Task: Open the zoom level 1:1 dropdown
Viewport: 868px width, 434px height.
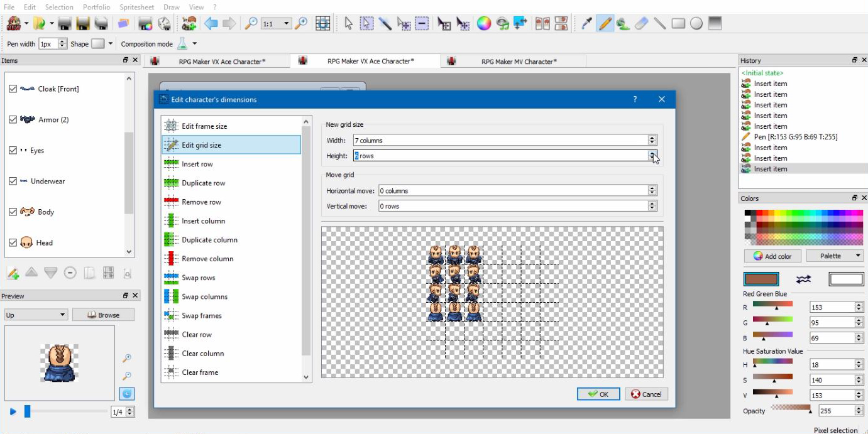Action: pyautogui.click(x=277, y=23)
